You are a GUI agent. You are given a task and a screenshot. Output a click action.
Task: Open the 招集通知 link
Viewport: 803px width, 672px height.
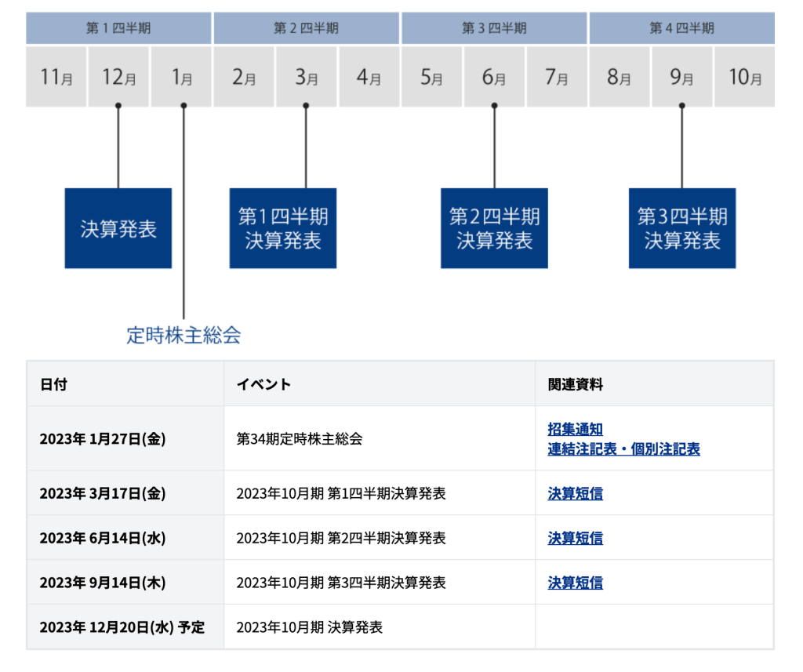coord(575,429)
